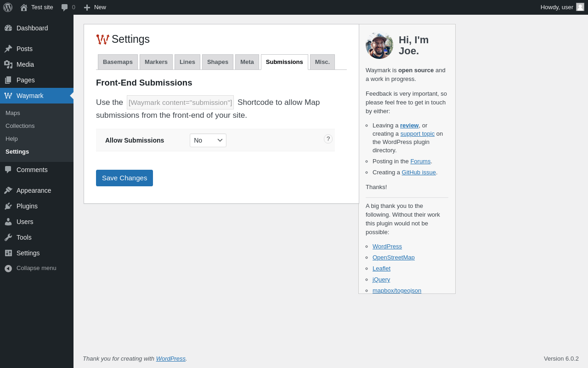Click the Waymark submission shortcode field
588x368 pixels.
tap(180, 103)
